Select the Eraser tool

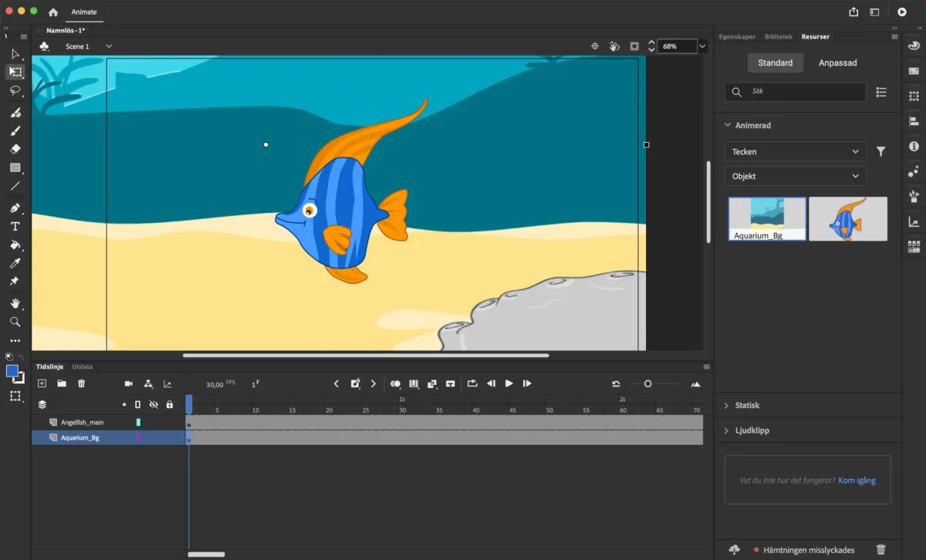tap(15, 149)
